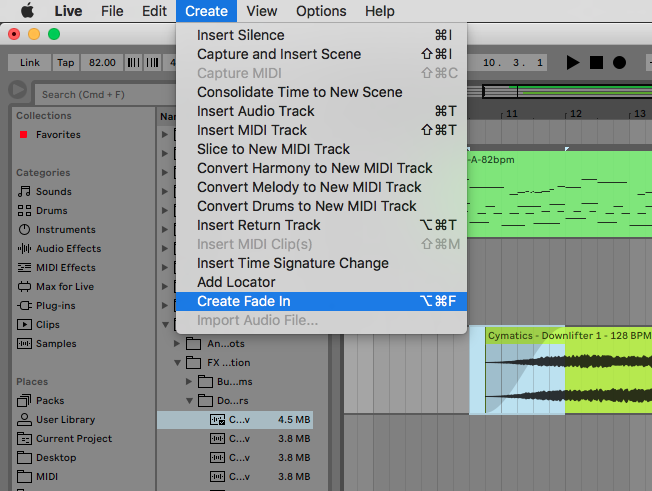The image size is (652, 491).
Task: Choose Insert Silence from Create menu
Action: point(321,35)
